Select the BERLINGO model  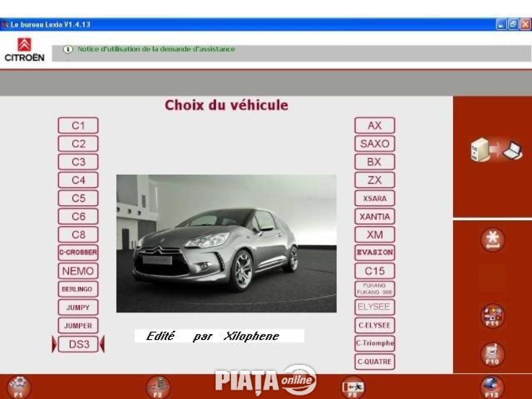pyautogui.click(x=78, y=289)
